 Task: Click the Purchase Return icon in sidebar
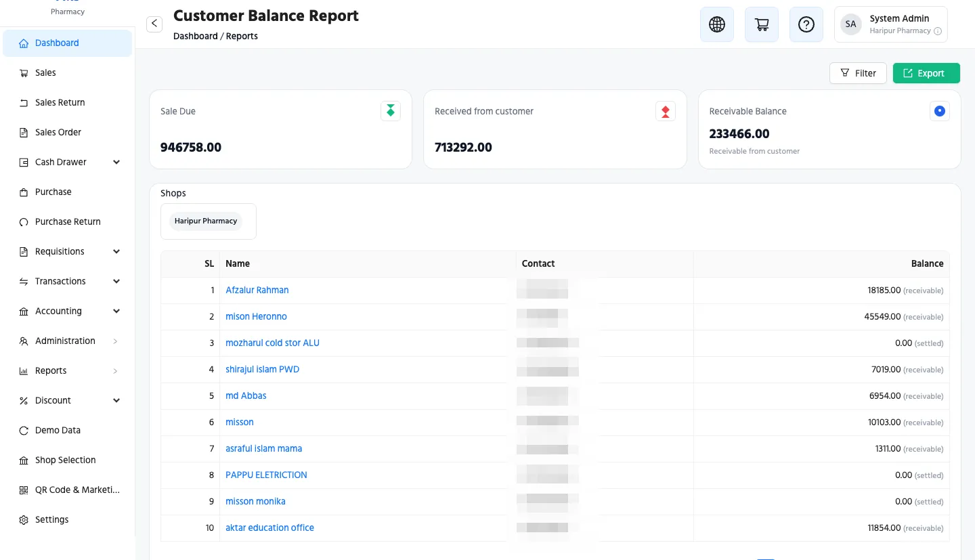click(x=24, y=222)
